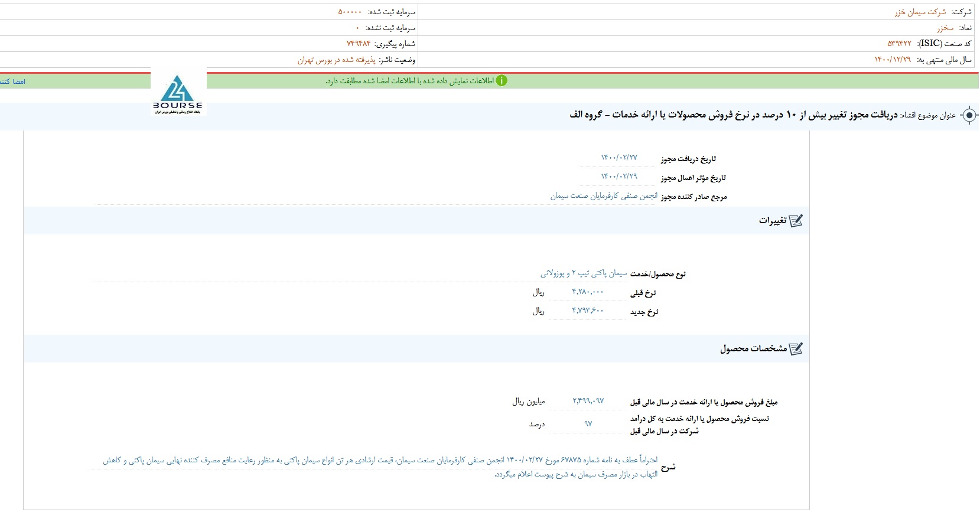The width and height of the screenshot is (980, 519).
Task: Click the درصد unit text
Action: point(537,425)
